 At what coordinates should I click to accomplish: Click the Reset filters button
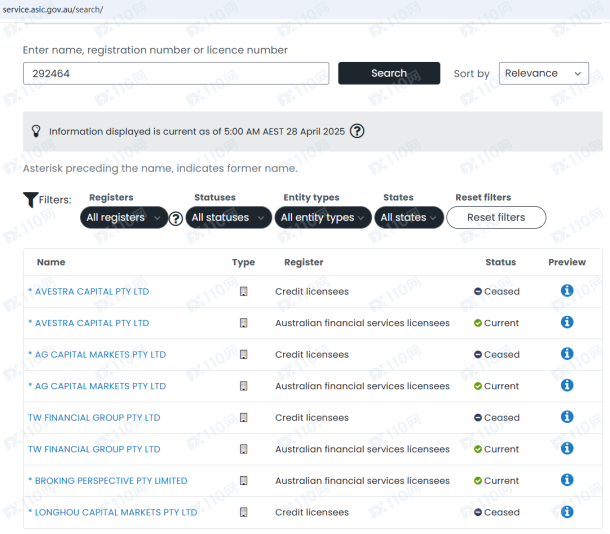(x=496, y=217)
